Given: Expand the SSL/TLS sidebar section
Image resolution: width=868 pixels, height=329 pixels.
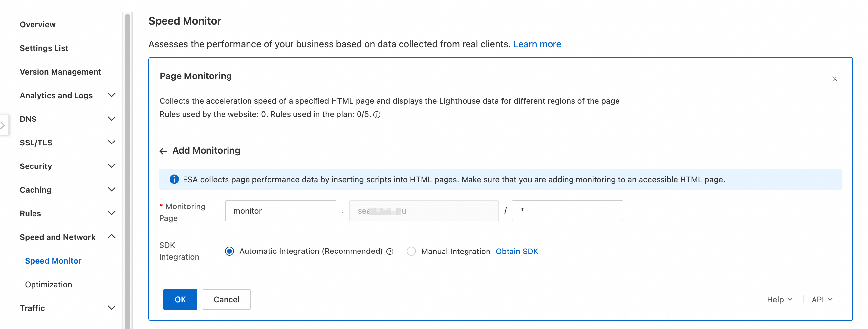Looking at the screenshot, I should [111, 142].
